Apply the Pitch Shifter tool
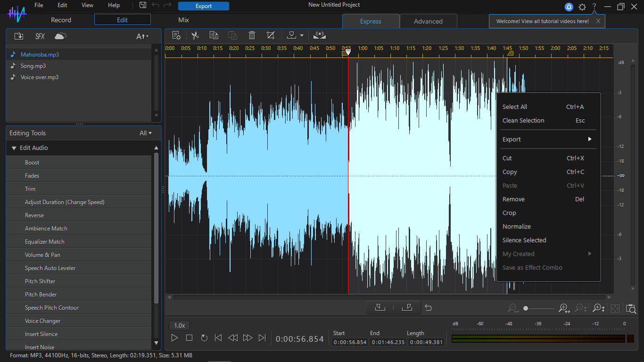Image resolution: width=644 pixels, height=362 pixels. (x=40, y=281)
